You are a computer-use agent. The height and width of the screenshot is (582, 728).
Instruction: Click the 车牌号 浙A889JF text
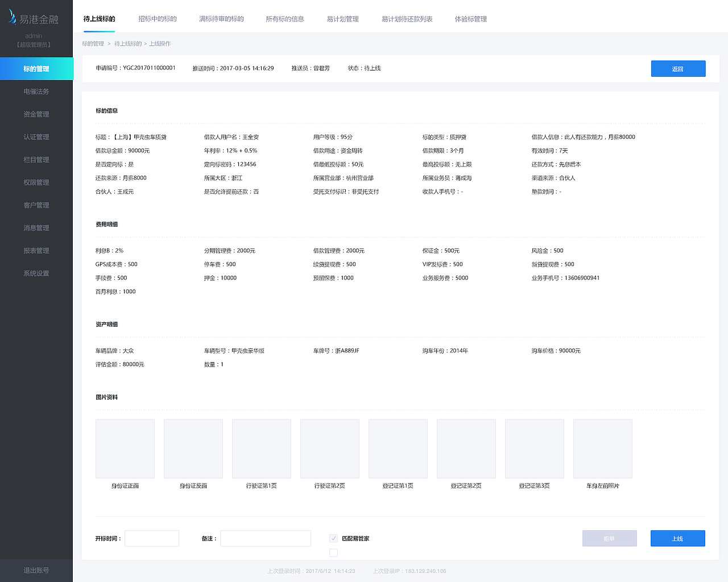(x=336, y=351)
